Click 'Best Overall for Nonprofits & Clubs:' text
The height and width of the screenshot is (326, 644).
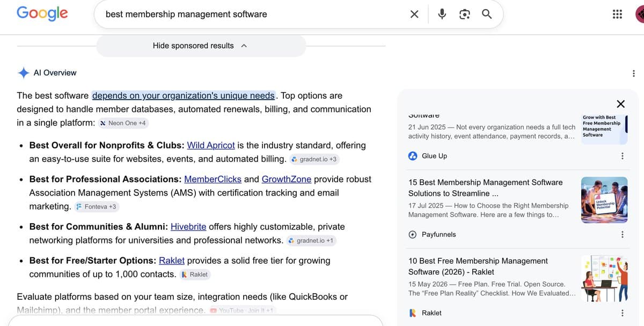tap(107, 145)
